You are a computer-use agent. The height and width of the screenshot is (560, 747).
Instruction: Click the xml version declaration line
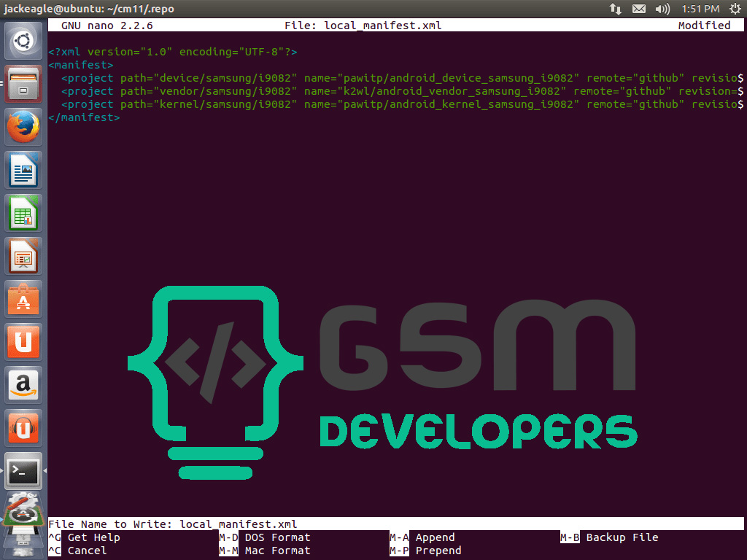point(172,52)
